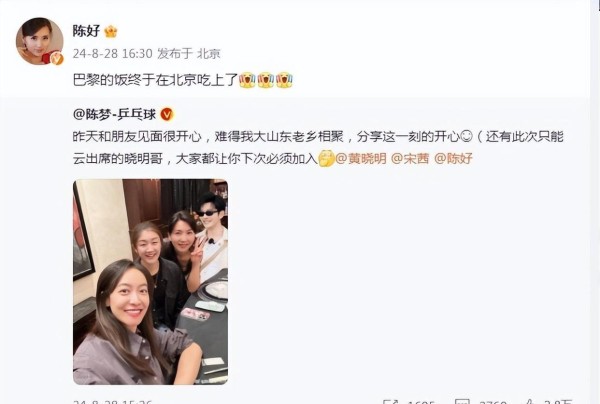The width and height of the screenshot is (600, 404).
Task: Click the crown membership icon beside 陈好
Action: coord(111,31)
